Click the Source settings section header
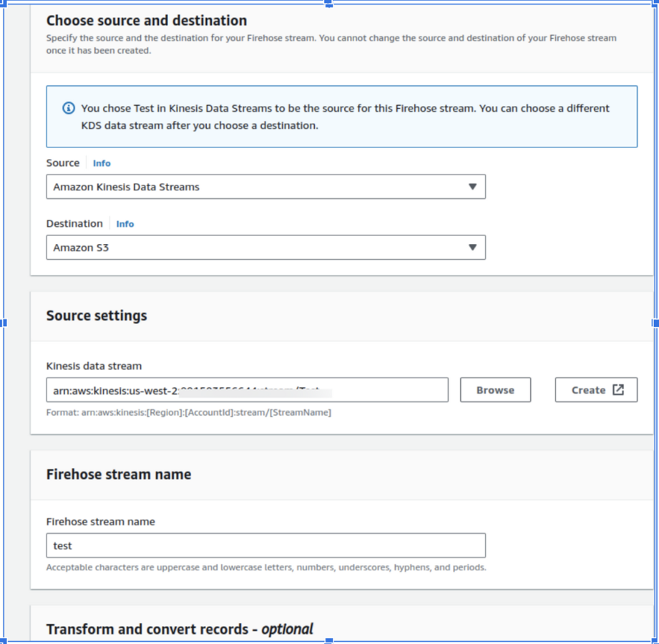Viewport: 659px width, 644px height. coord(96,316)
